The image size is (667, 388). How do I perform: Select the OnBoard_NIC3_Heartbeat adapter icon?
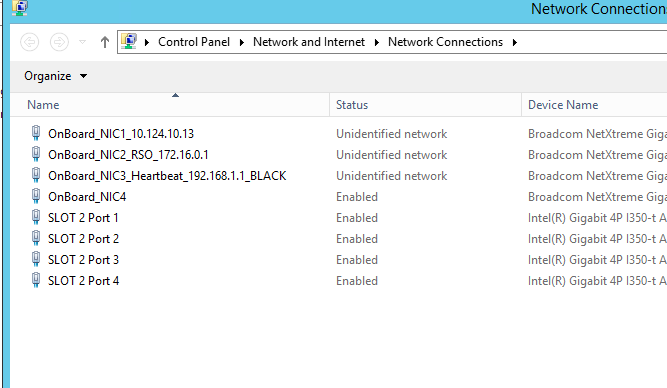tap(36, 175)
